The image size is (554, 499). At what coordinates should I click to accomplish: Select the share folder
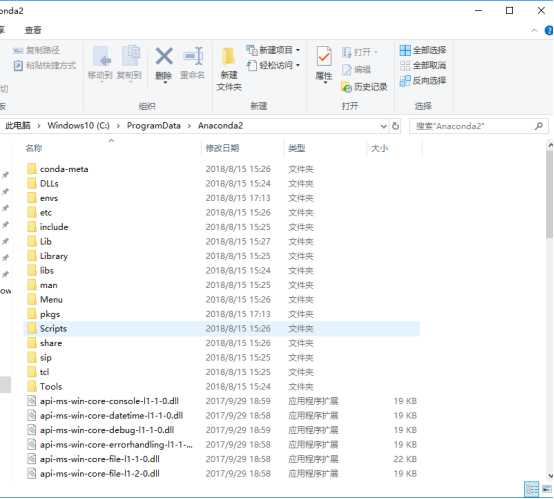(222, 343)
